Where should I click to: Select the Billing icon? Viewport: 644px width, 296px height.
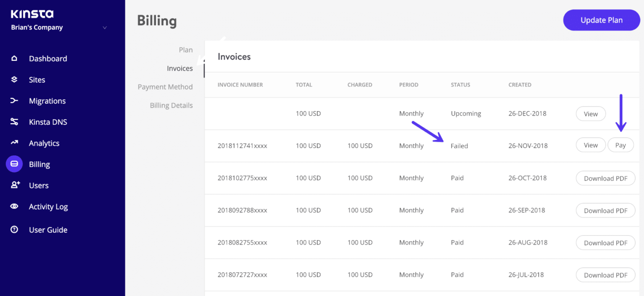14,164
